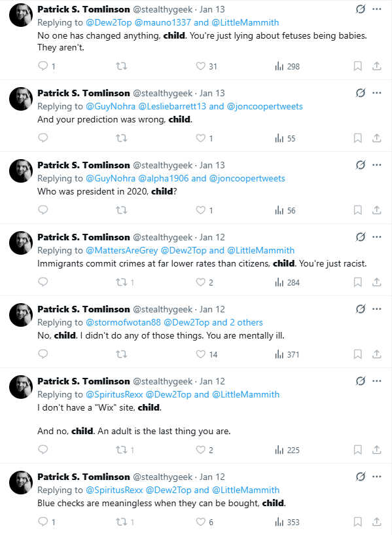Viewport: 392px width, 535px height.
Task: Open the Jan 12 timestamp of the 'mentally ill' tweet
Action: tap(212, 309)
